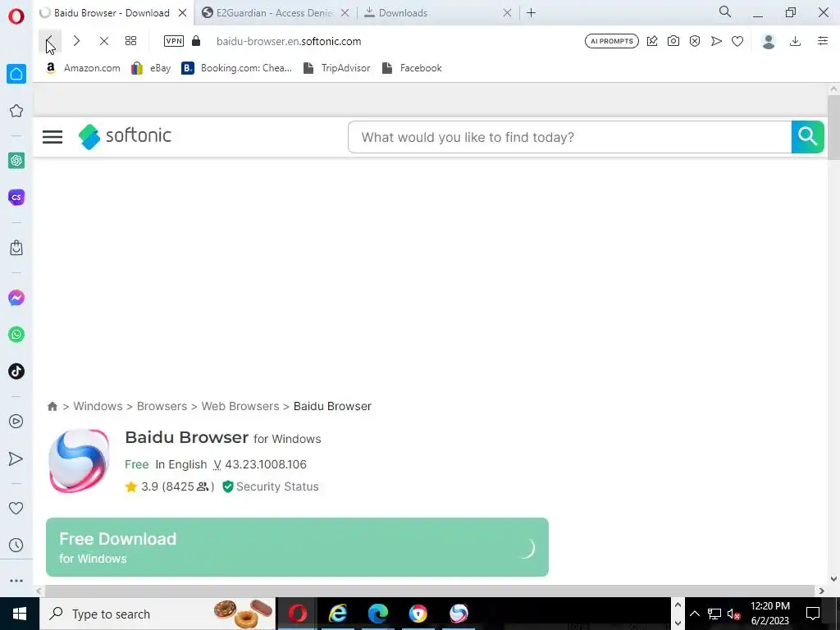
Task: Open AI Prompts button
Action: tap(612, 41)
